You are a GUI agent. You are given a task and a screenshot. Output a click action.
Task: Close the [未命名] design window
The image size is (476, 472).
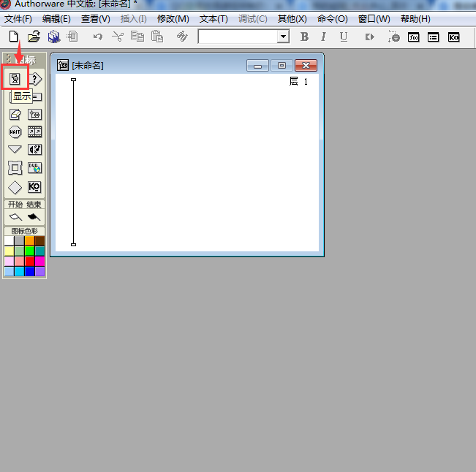(306, 66)
